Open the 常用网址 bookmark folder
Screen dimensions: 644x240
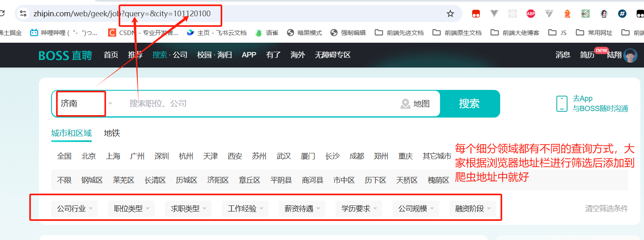point(594,33)
